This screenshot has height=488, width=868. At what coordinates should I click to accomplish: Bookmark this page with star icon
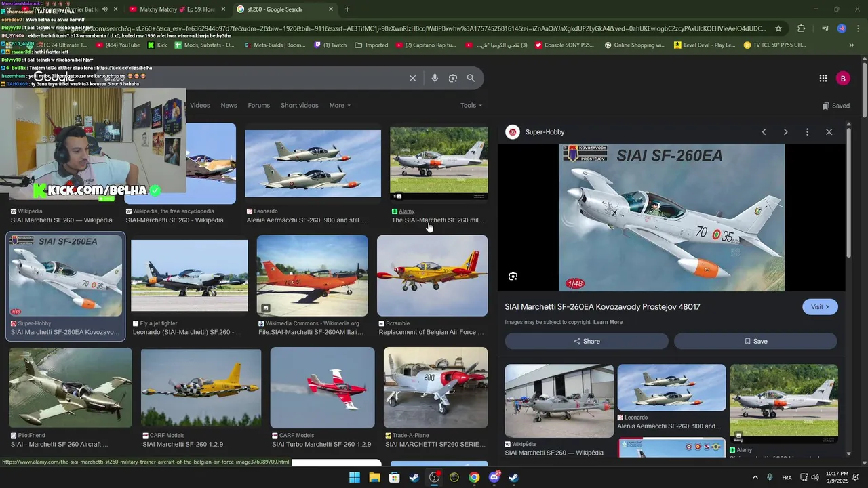(x=778, y=28)
